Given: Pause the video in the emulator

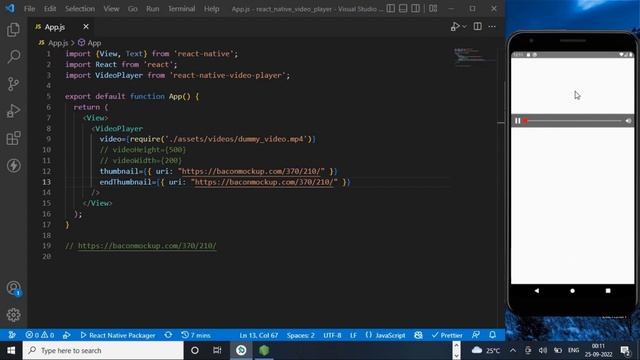Looking at the screenshot, I should (x=518, y=121).
